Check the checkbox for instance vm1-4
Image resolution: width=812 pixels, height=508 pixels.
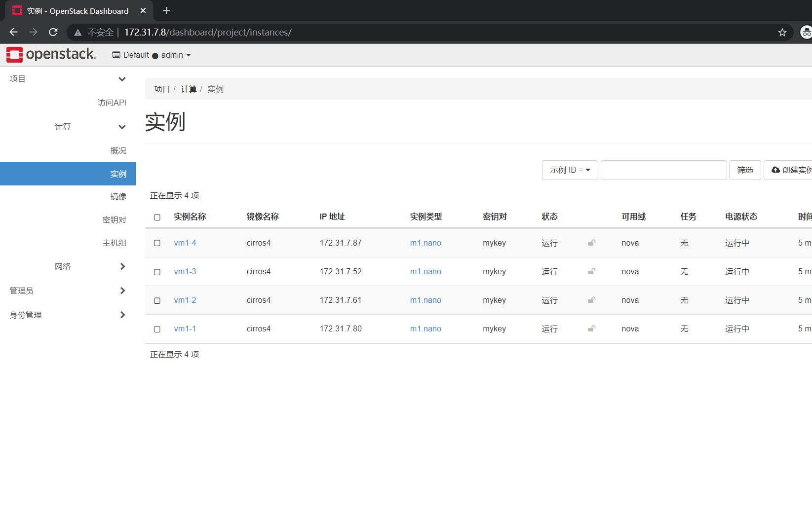coord(157,243)
